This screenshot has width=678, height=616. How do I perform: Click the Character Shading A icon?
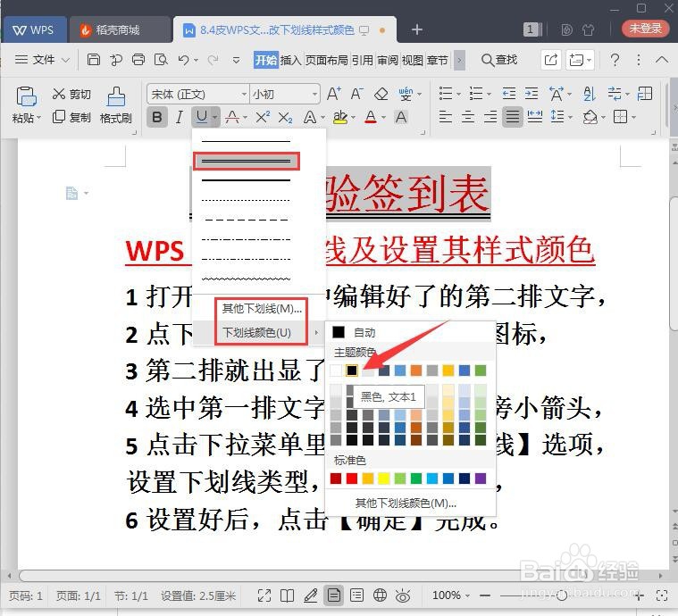point(401,117)
